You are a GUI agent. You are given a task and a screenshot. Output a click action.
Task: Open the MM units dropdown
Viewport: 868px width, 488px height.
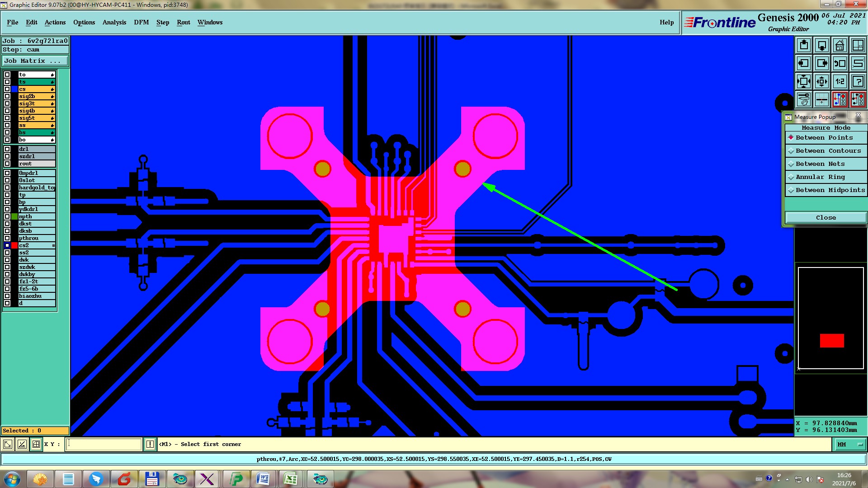[850, 445]
